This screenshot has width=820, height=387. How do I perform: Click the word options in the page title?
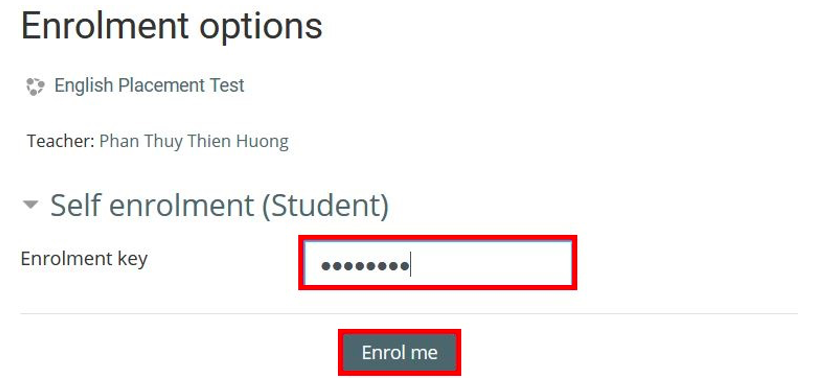point(261,28)
